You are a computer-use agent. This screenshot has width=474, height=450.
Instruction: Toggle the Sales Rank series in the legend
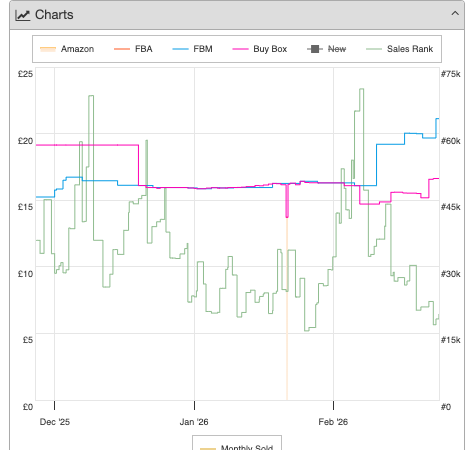399,49
